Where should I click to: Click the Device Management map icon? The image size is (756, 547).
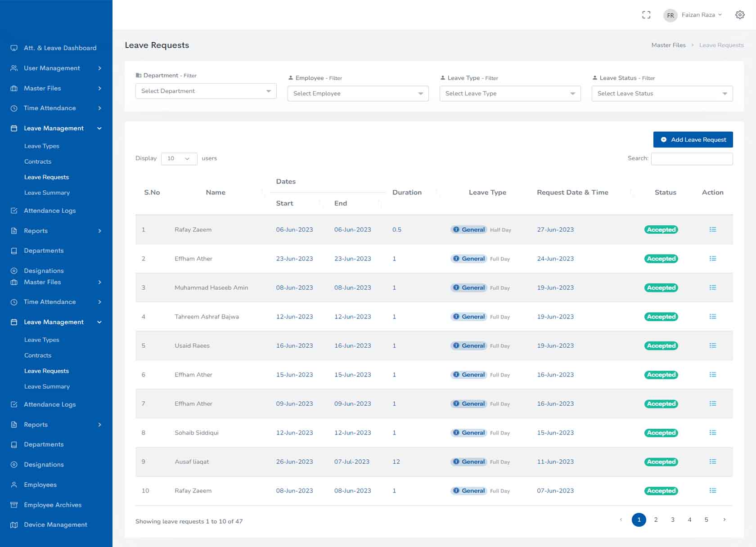14,525
